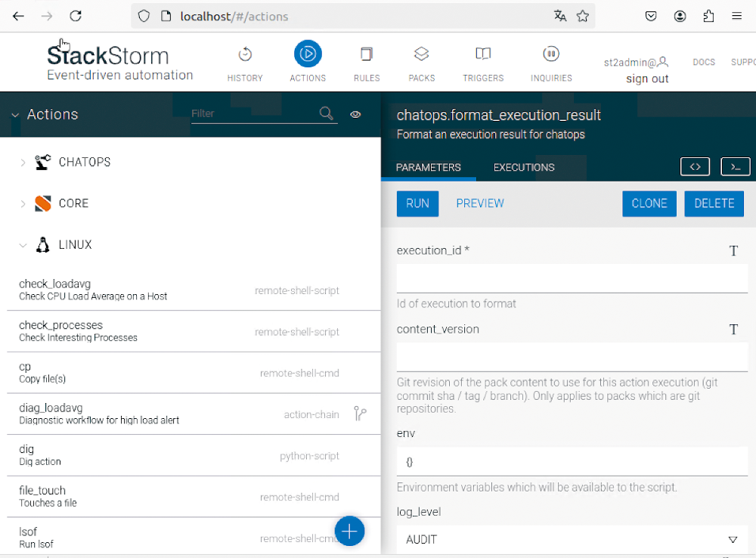
Task: Click the browser address bar URL
Action: [x=234, y=17]
